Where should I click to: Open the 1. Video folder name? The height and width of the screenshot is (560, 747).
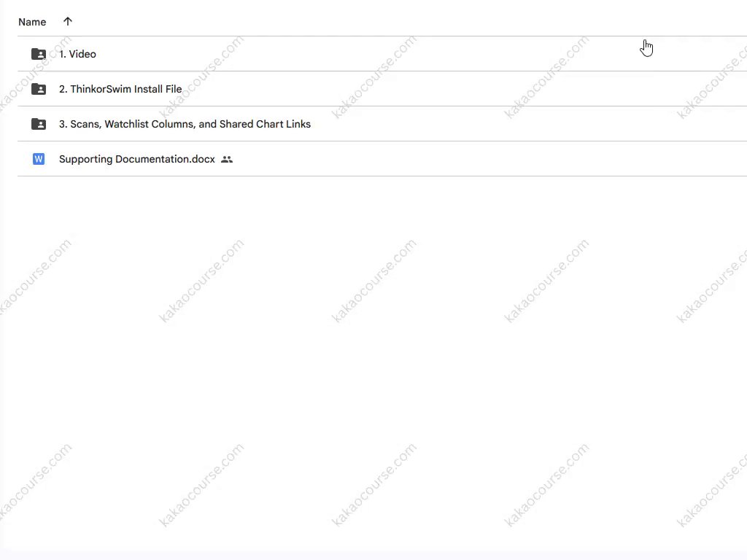[x=77, y=54]
